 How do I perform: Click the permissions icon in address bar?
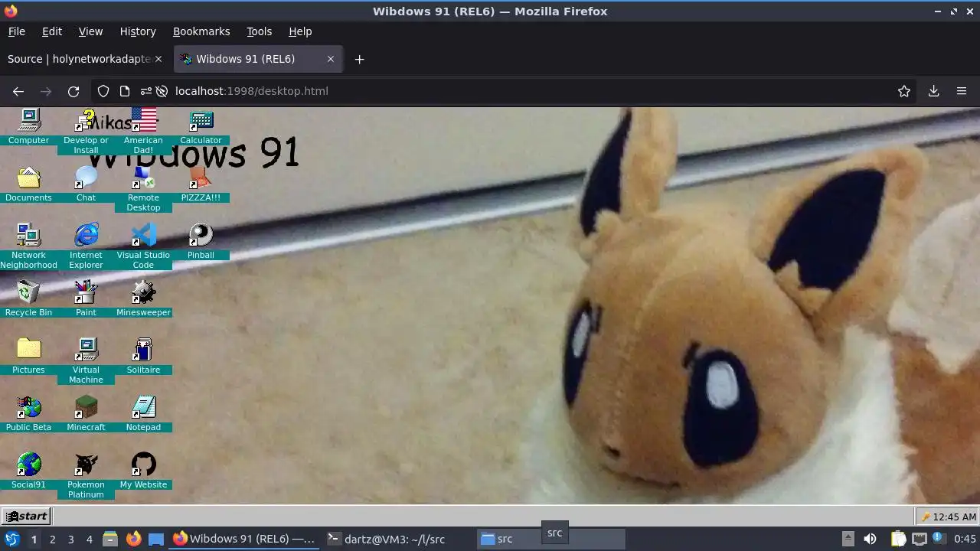(145, 91)
